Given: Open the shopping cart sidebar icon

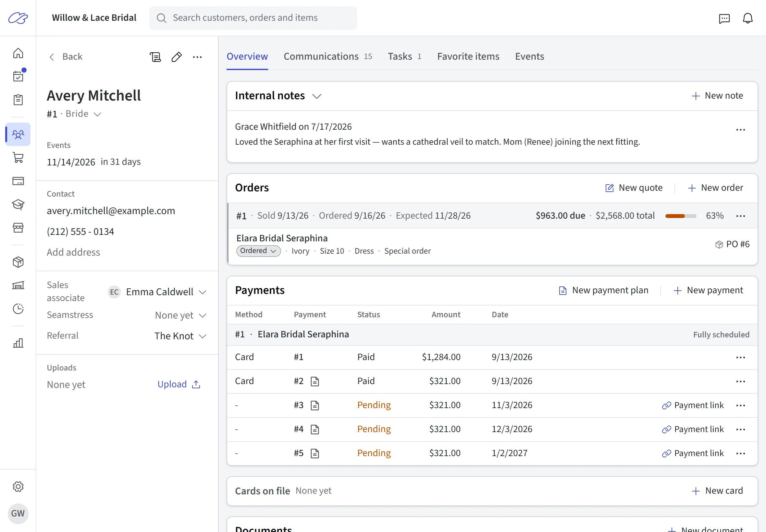Looking at the screenshot, I should (18, 157).
